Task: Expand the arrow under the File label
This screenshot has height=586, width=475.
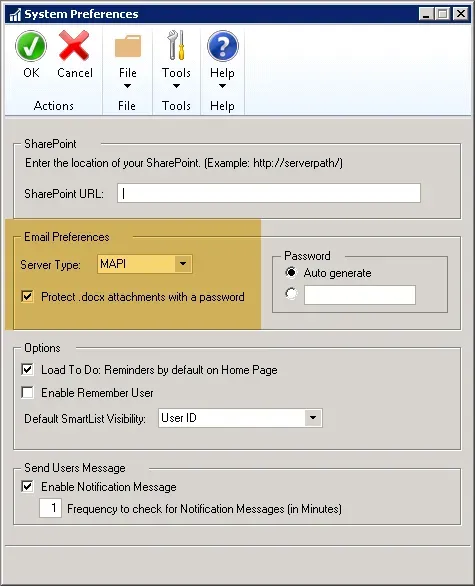Action: click(127, 86)
